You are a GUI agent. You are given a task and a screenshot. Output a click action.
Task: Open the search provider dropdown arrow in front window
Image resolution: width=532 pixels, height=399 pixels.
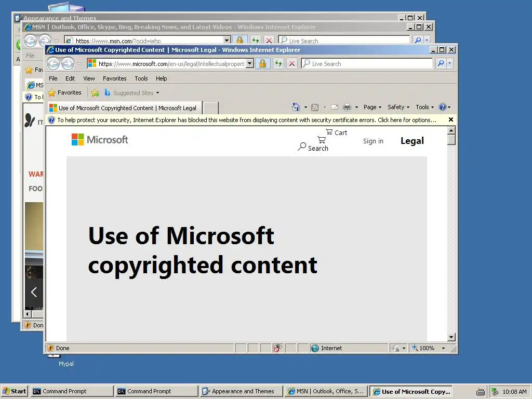pyautogui.click(x=449, y=63)
